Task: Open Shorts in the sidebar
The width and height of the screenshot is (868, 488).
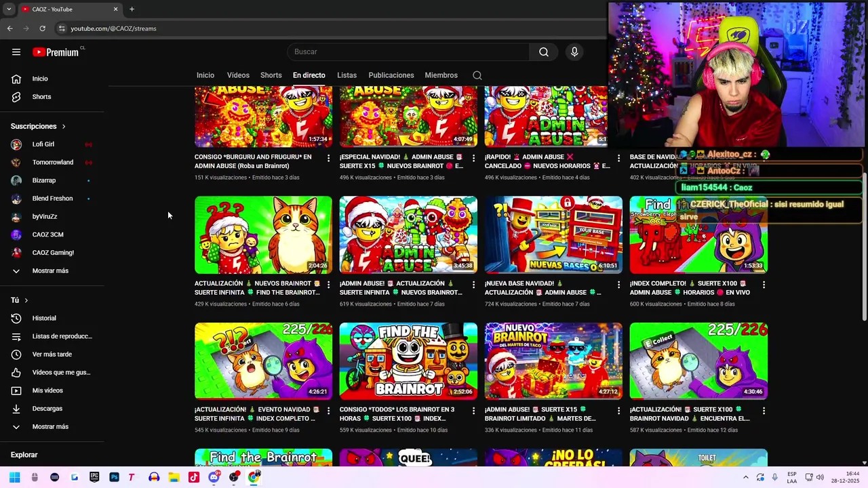Action: click(52, 97)
